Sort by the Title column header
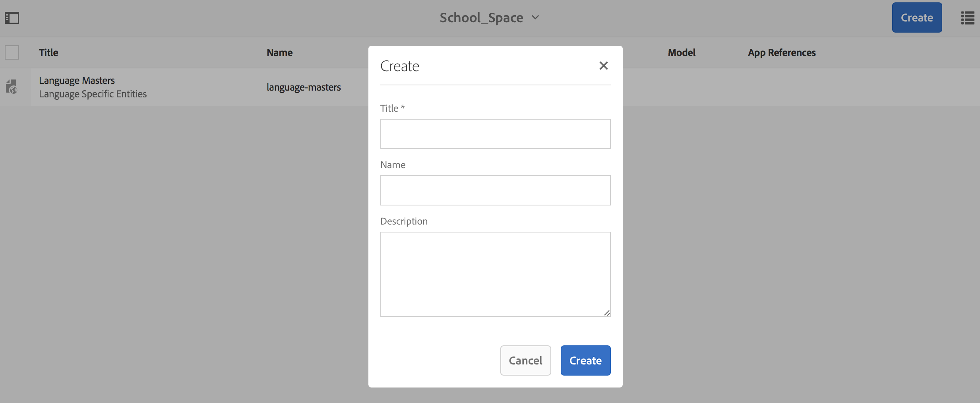Viewport: 980px width, 403px height. click(x=48, y=52)
